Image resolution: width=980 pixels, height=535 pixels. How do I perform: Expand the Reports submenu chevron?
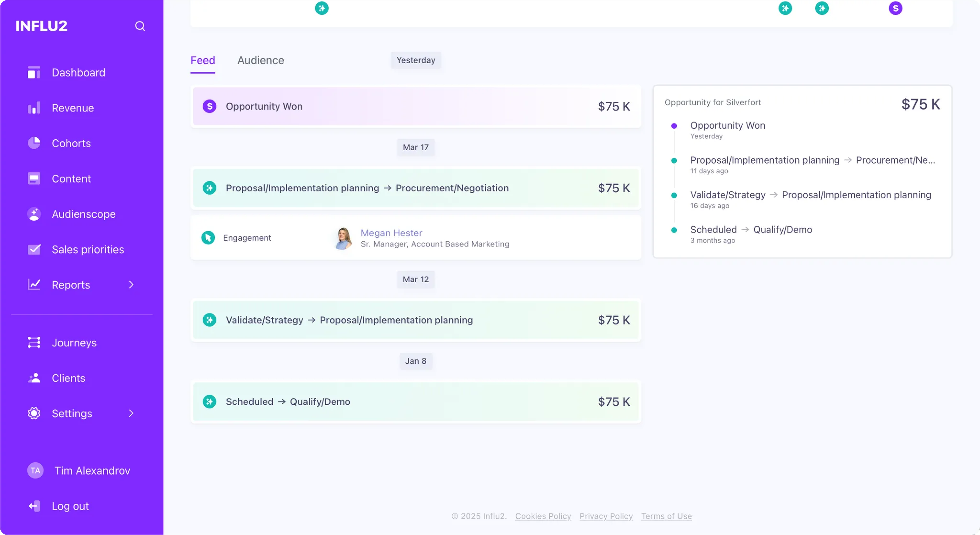(131, 285)
